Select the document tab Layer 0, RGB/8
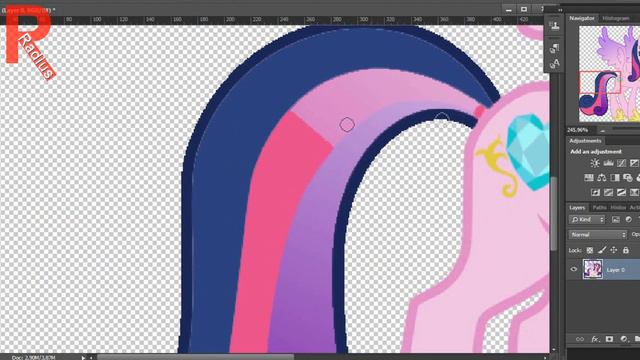This screenshot has width=640, height=360. pos(28,10)
